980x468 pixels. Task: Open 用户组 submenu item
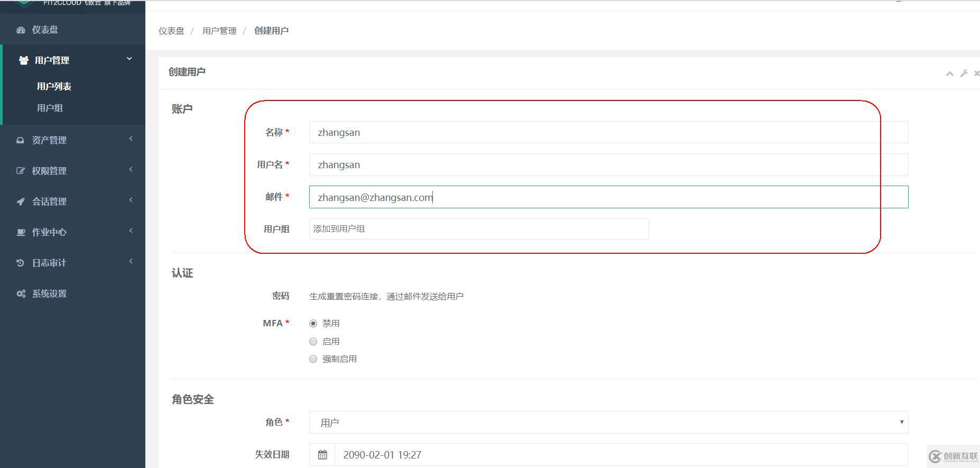click(50, 108)
